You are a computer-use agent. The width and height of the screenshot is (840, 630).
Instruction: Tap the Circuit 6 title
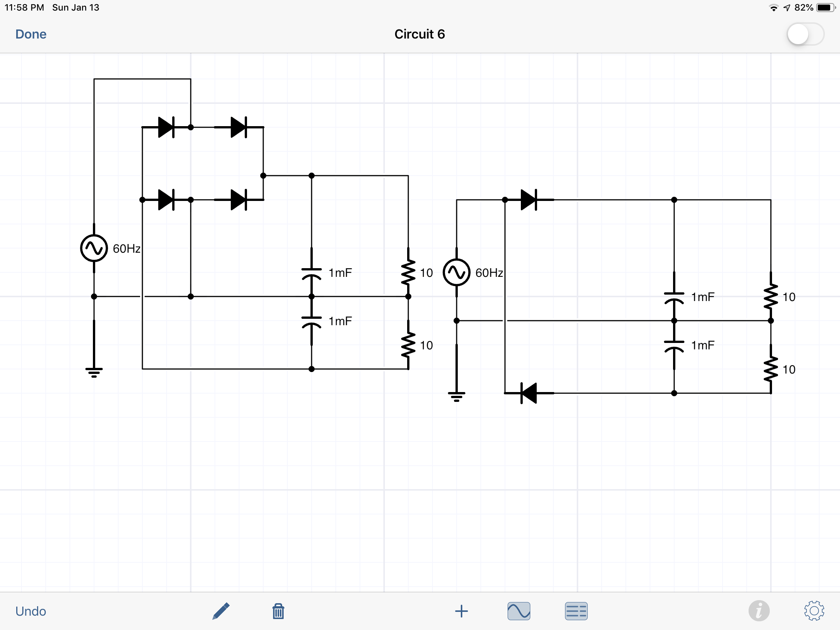pos(420,34)
